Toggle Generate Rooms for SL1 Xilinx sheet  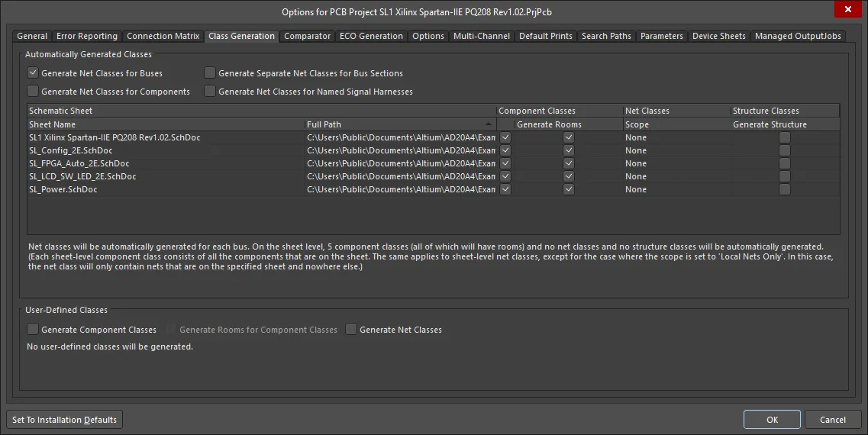point(569,137)
